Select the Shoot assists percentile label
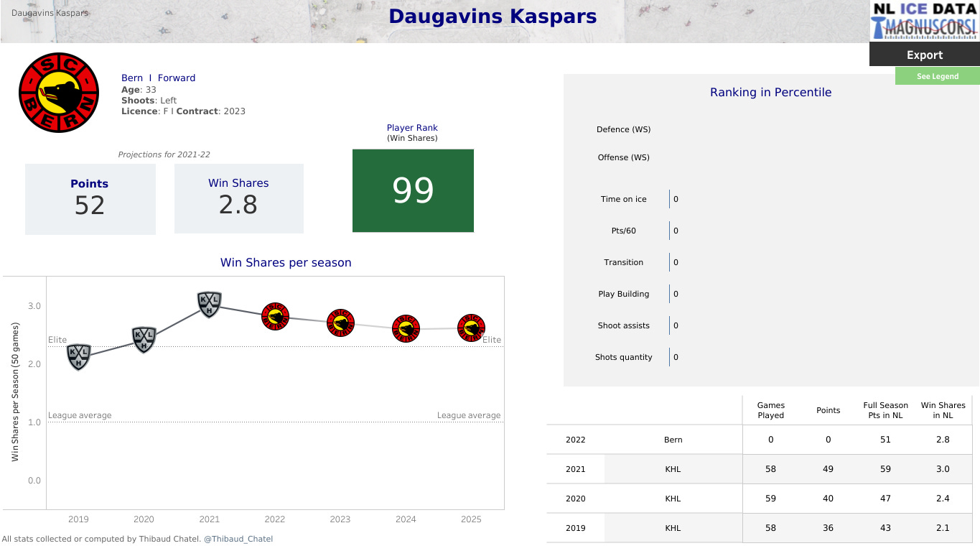 623,325
